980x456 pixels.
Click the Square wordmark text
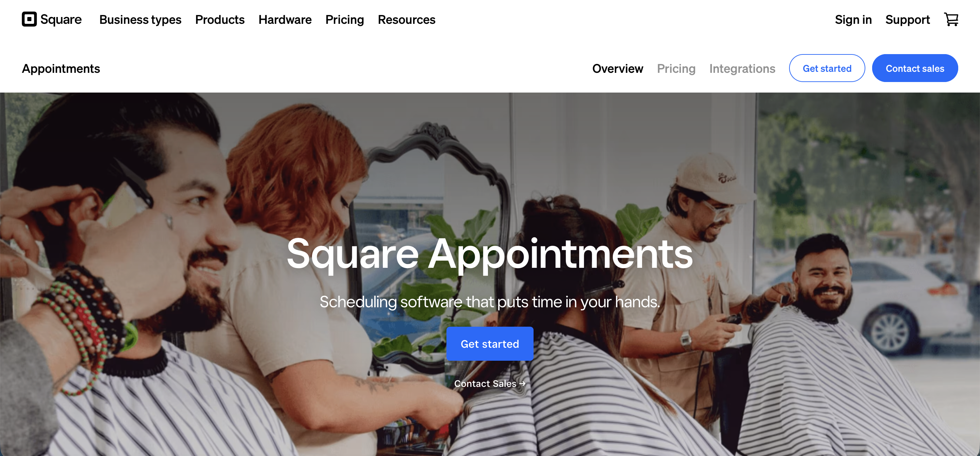pos(61,19)
